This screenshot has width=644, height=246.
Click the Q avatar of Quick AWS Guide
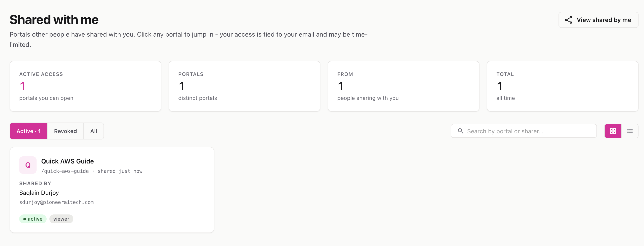point(28,165)
